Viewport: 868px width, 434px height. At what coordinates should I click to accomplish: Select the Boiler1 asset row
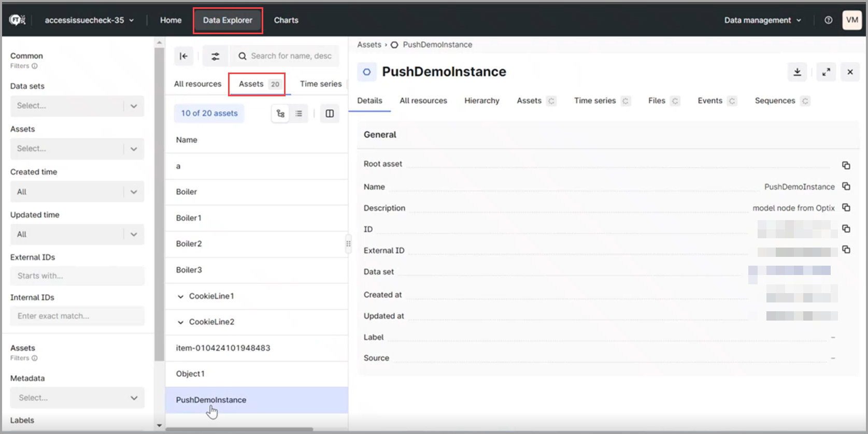[257, 218]
